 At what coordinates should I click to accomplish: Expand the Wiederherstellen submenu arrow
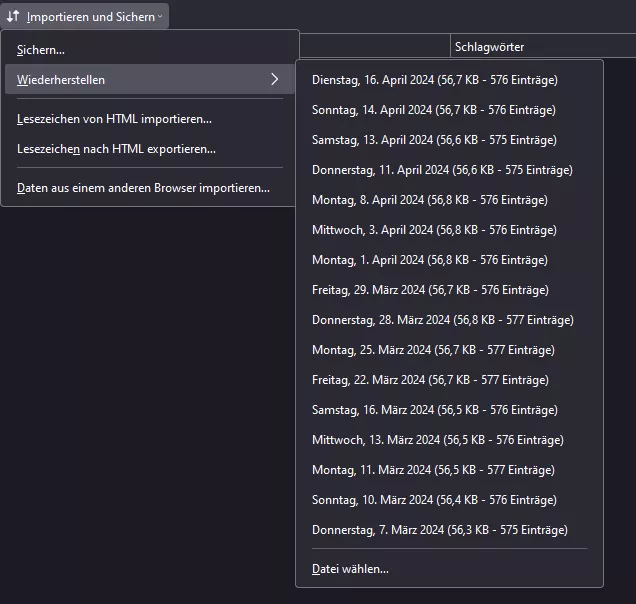point(274,80)
